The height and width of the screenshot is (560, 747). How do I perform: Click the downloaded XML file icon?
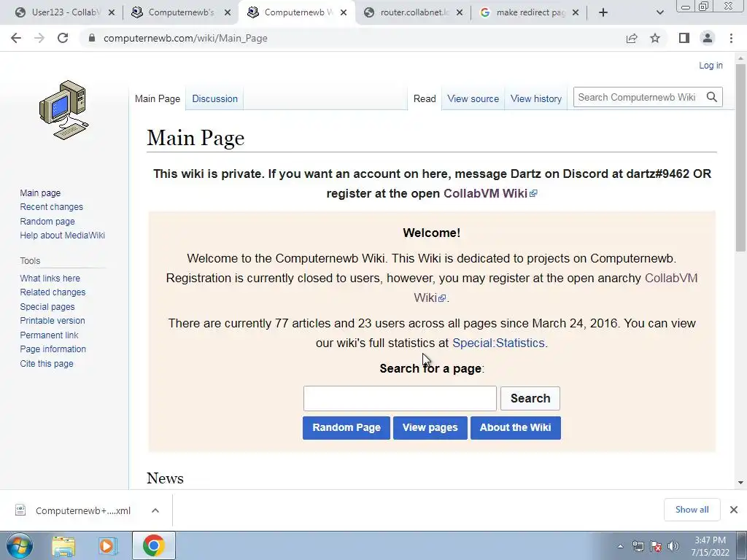[x=20, y=510]
